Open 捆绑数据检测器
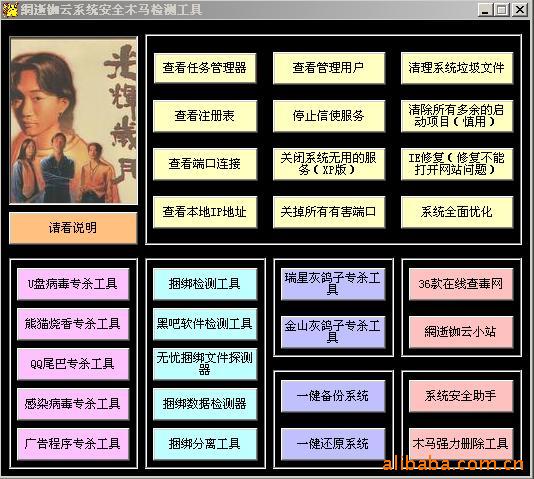Image resolution: width=534 pixels, height=479 pixels. [205, 404]
